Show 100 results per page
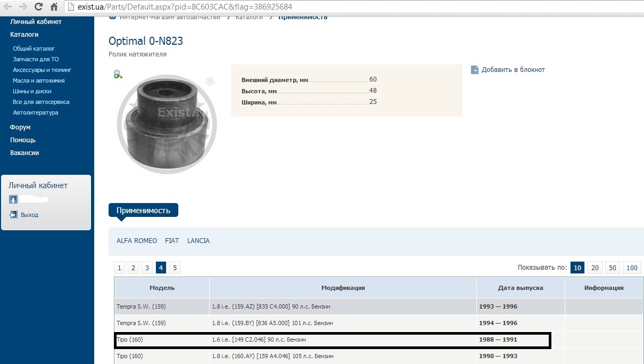 click(632, 268)
